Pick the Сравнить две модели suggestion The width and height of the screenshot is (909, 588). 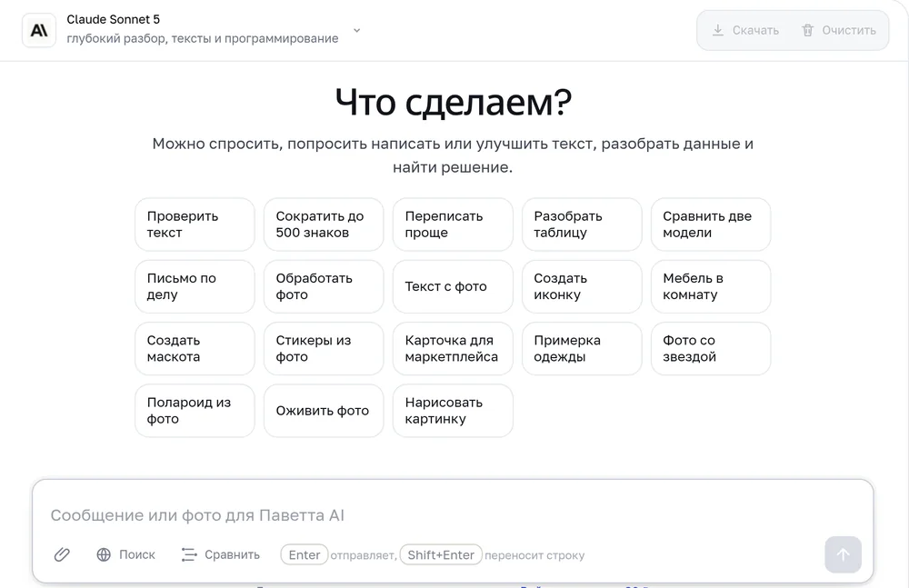[711, 224]
